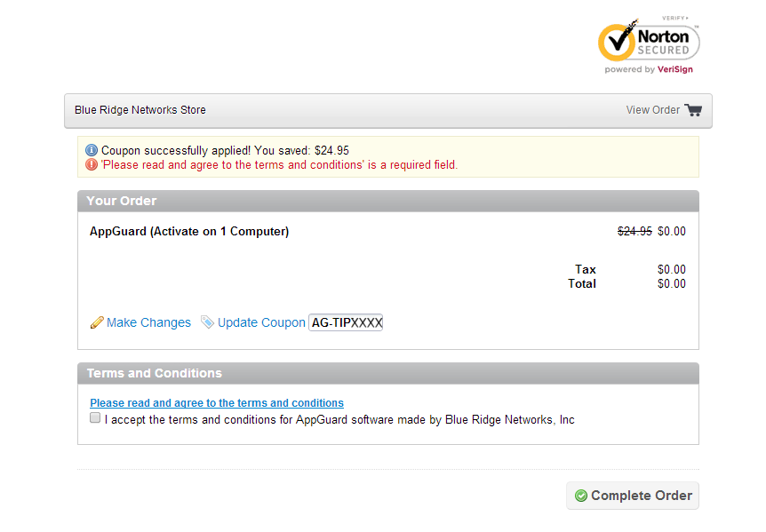Open the shopping cart icon
The width and height of the screenshot is (766, 532).
tap(693, 110)
